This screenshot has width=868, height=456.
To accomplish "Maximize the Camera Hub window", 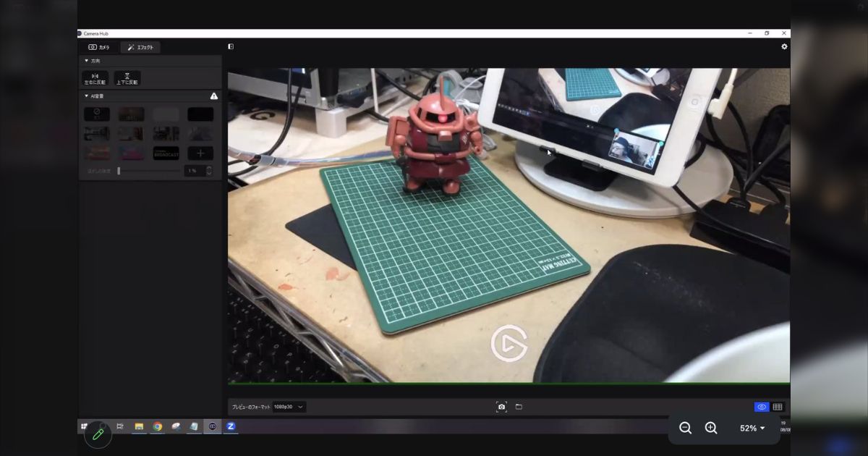I will (x=767, y=33).
